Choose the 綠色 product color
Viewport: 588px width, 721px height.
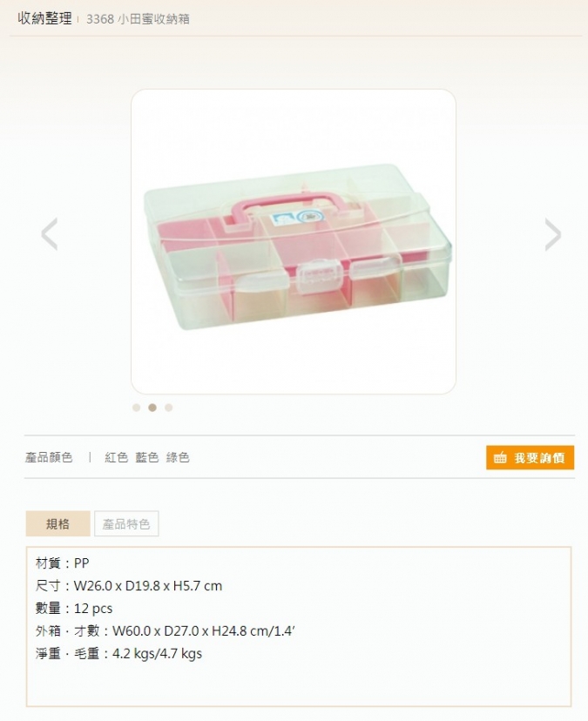(178, 457)
